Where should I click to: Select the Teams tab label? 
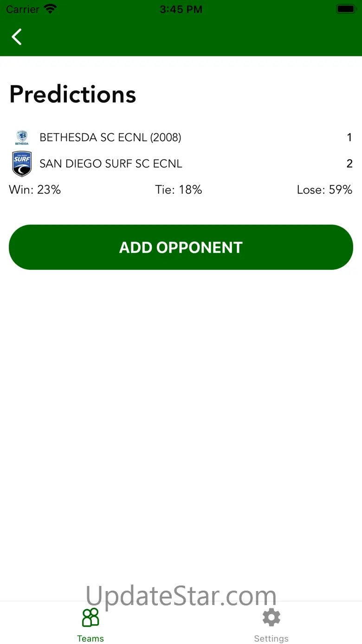[x=90, y=638]
